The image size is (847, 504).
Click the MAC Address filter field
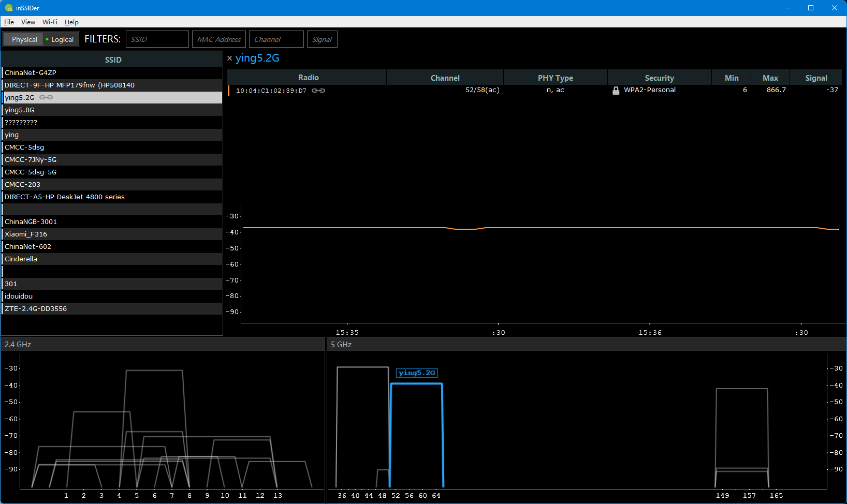(219, 39)
